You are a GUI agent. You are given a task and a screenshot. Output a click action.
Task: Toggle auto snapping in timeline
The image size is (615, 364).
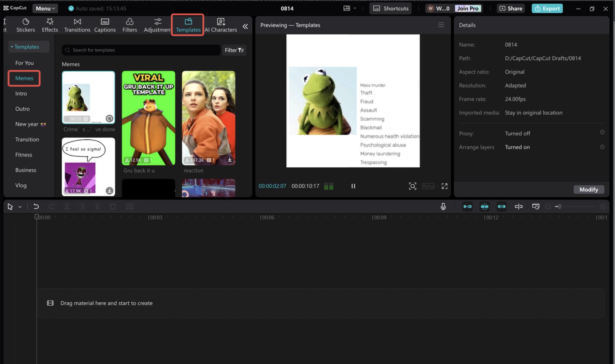coord(484,207)
